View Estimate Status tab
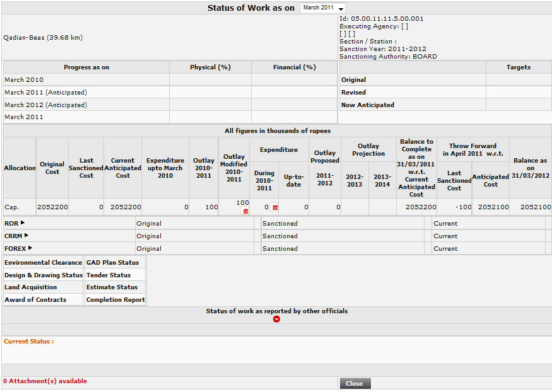 click(112, 287)
